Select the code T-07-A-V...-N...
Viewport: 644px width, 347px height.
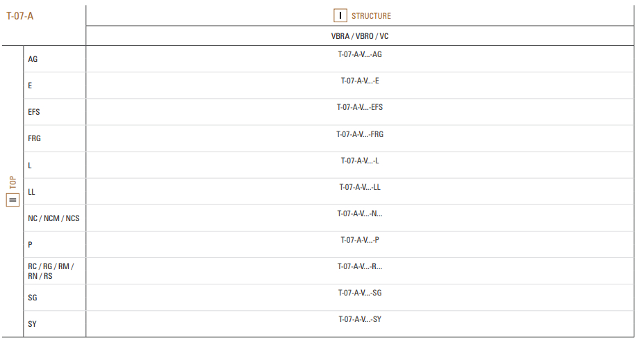click(x=360, y=213)
